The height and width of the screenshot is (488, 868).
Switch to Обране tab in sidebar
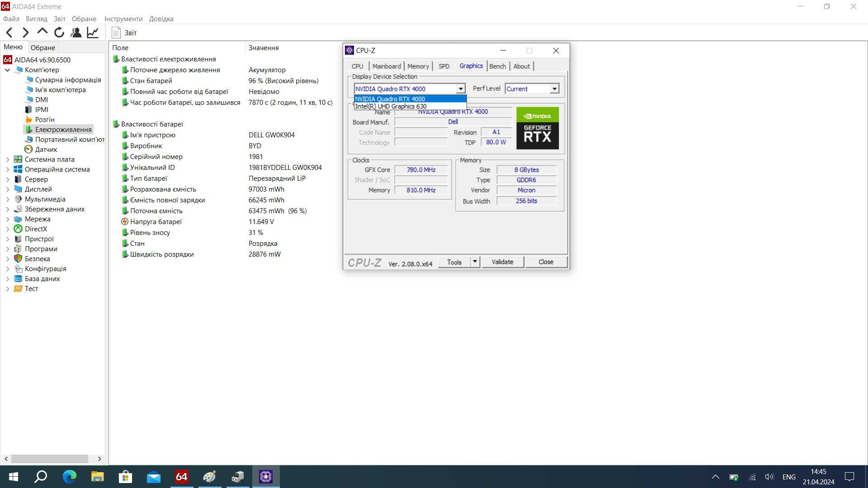click(x=43, y=47)
